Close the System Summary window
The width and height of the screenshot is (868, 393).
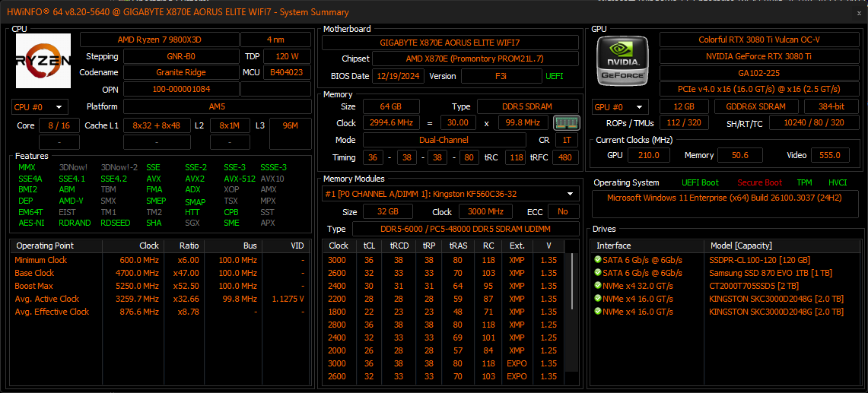point(859,12)
